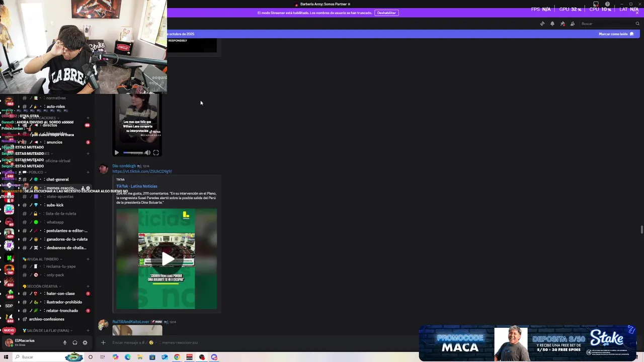Open TikTok · Latina Noticias embed title

tap(136, 186)
